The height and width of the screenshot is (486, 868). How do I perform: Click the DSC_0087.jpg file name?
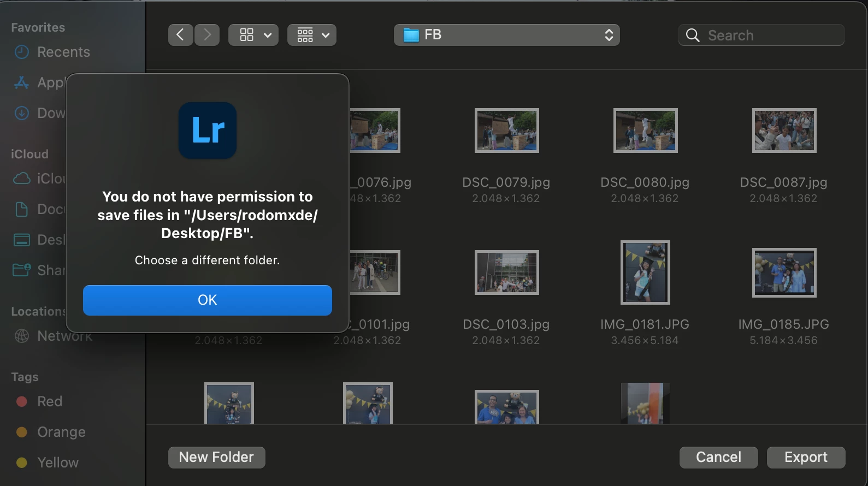(x=784, y=182)
